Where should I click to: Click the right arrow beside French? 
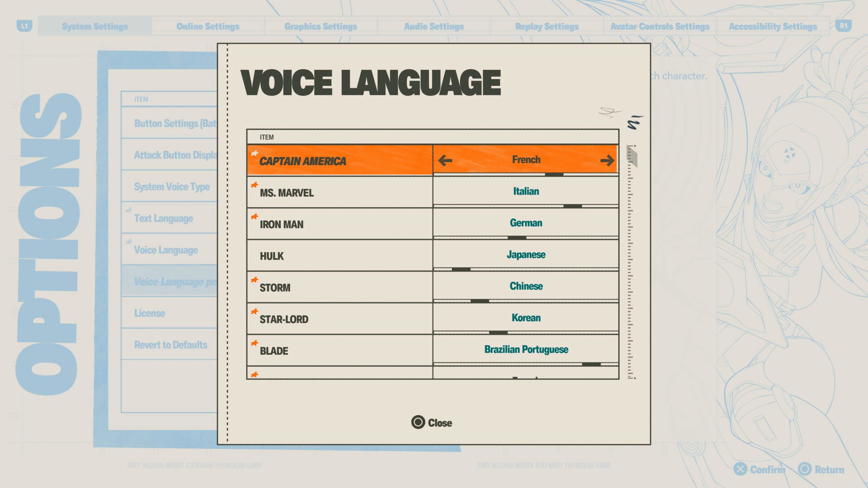(x=607, y=160)
